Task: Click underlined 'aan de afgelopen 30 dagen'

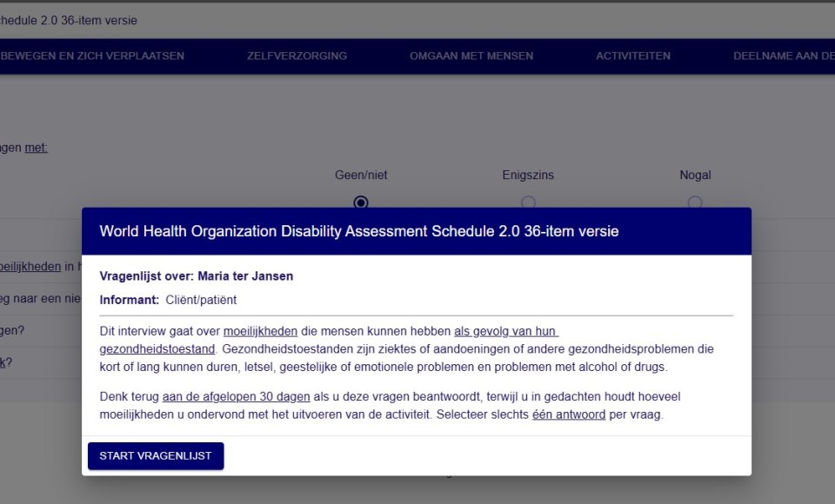Action: pyautogui.click(x=236, y=396)
